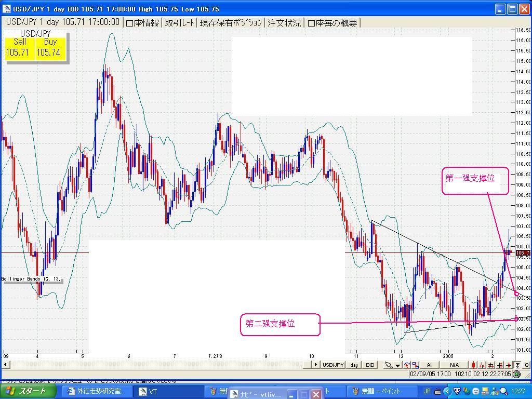Click the chart scroll right arrow button
The width and height of the screenshot is (532, 399).
(x=315, y=364)
